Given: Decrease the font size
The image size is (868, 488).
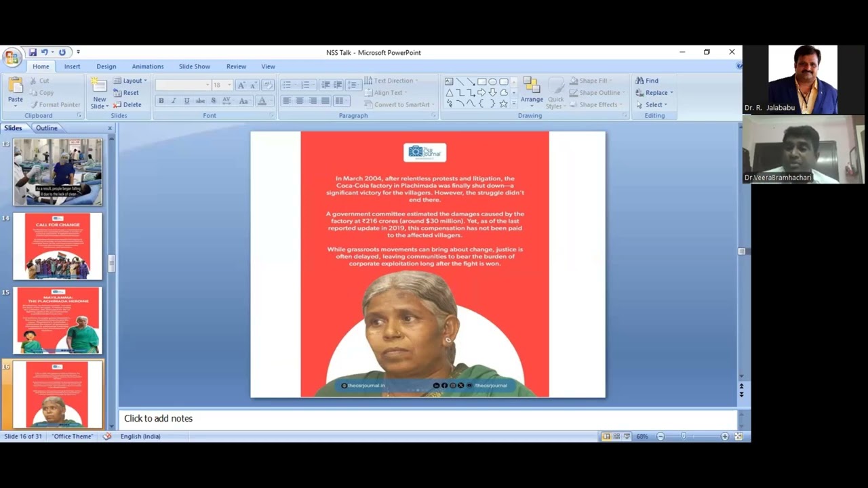Looking at the screenshot, I should coord(253,85).
